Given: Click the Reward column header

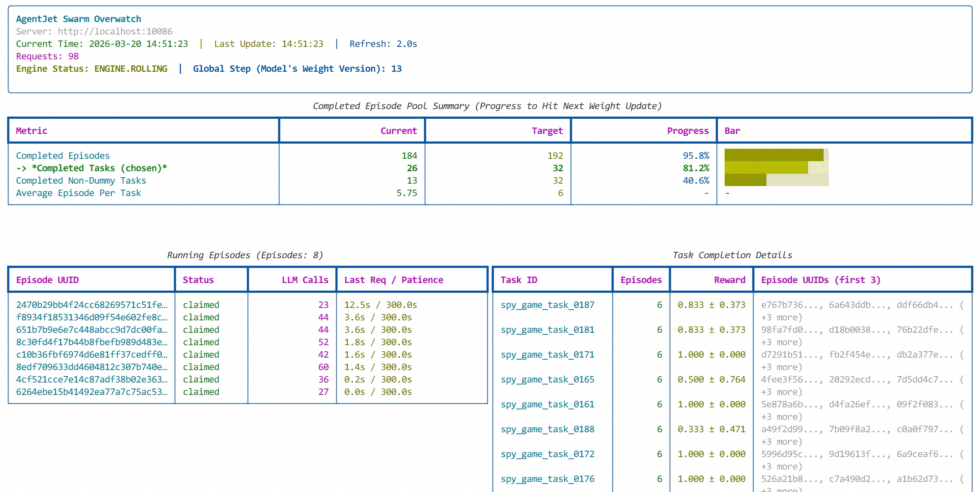Looking at the screenshot, I should [729, 280].
